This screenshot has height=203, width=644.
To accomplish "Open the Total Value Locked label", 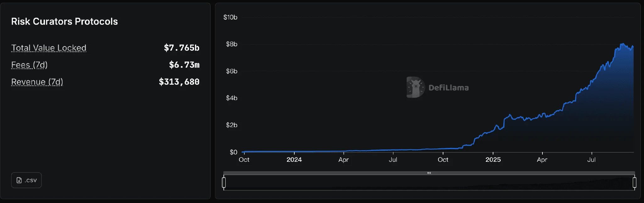I will pyautogui.click(x=49, y=48).
